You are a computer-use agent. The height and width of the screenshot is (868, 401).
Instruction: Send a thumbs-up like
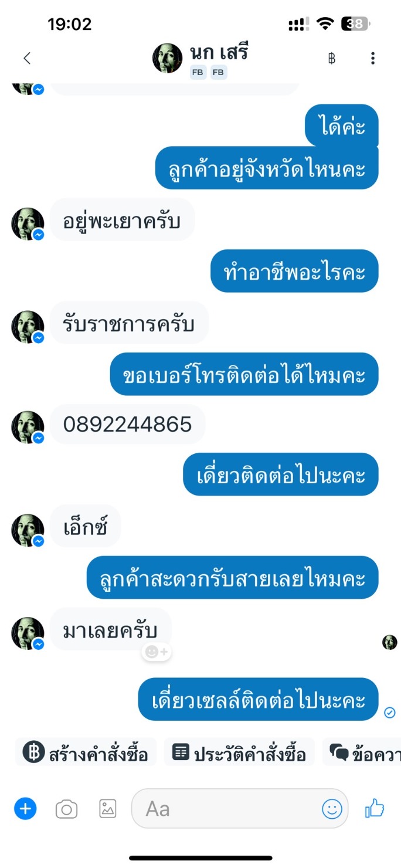click(375, 809)
